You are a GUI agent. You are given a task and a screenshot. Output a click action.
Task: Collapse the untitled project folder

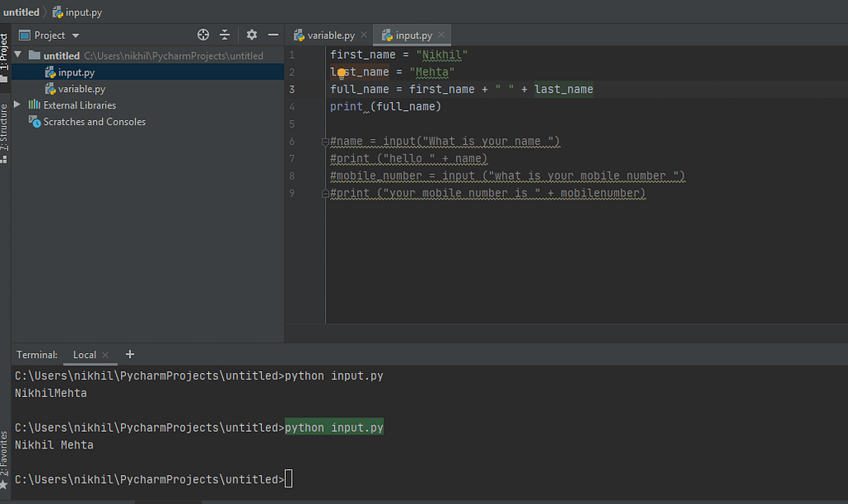click(x=18, y=55)
